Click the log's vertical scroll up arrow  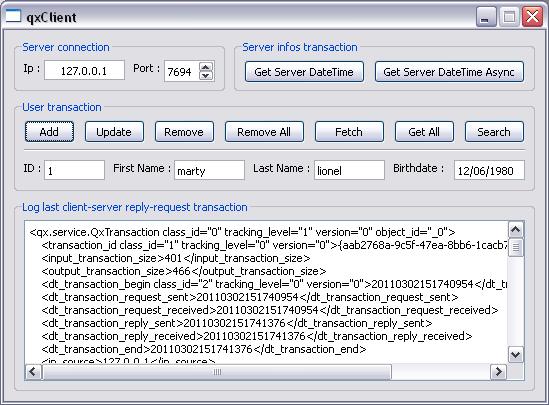click(516, 230)
